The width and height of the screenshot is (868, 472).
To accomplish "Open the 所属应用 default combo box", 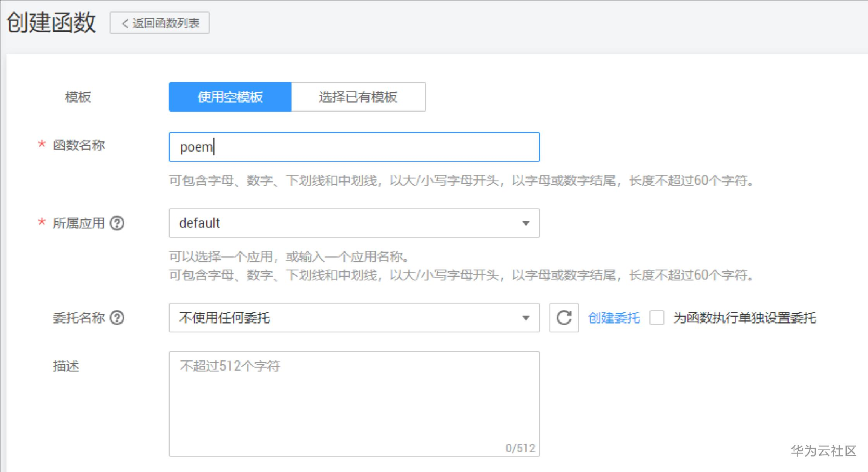I will click(x=349, y=223).
